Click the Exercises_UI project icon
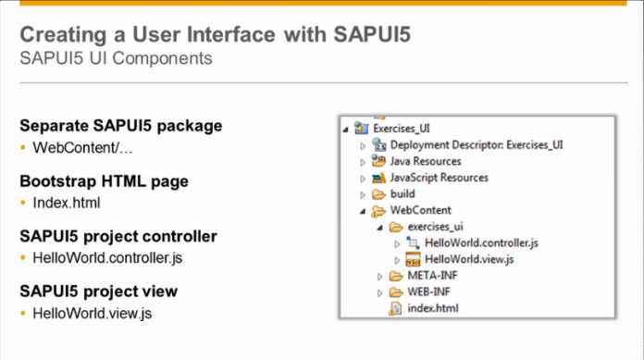The width and height of the screenshot is (644, 360). point(362,129)
